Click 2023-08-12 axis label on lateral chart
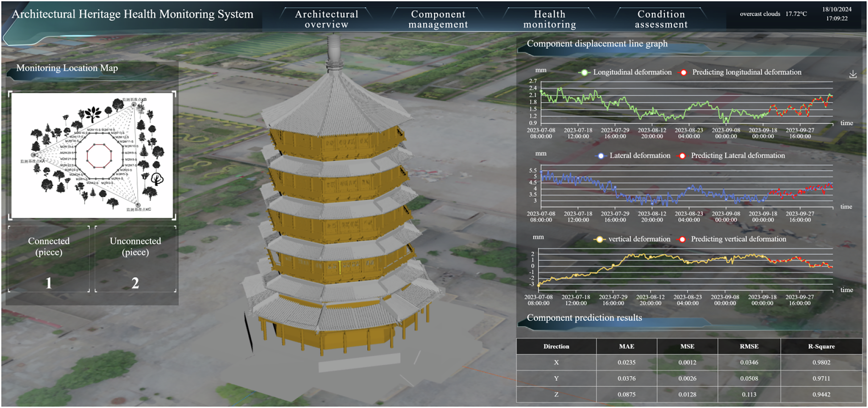Viewport: 868px width, 408px height. tap(652, 216)
